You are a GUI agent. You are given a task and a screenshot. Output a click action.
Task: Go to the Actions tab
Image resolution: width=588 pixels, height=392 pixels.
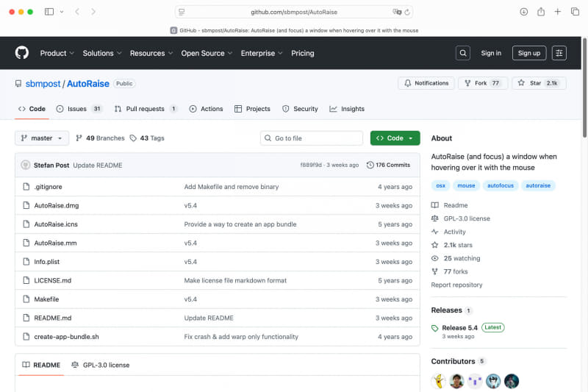207,109
